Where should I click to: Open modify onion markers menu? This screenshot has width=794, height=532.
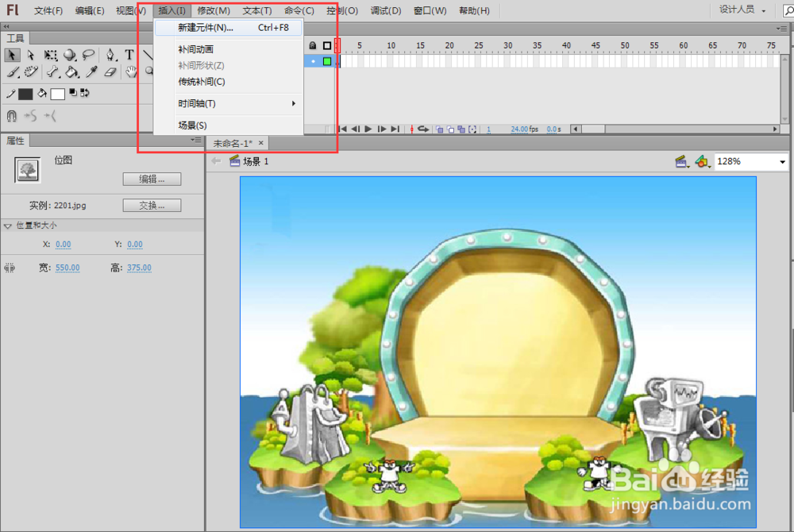tap(472, 129)
